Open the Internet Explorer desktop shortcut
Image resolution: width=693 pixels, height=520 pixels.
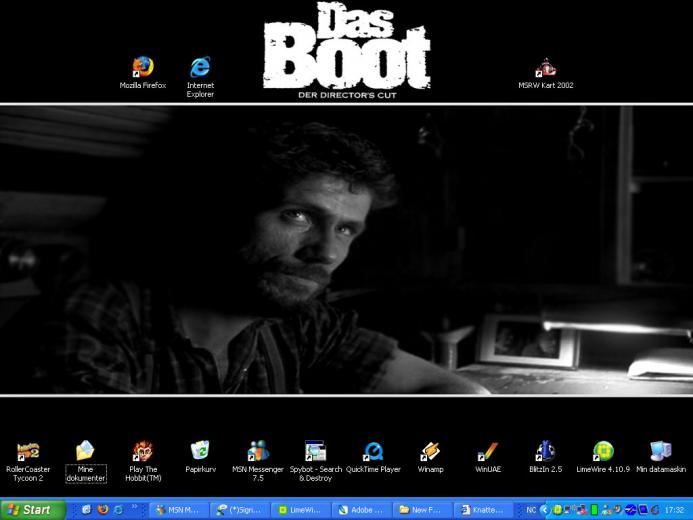[x=200, y=77]
